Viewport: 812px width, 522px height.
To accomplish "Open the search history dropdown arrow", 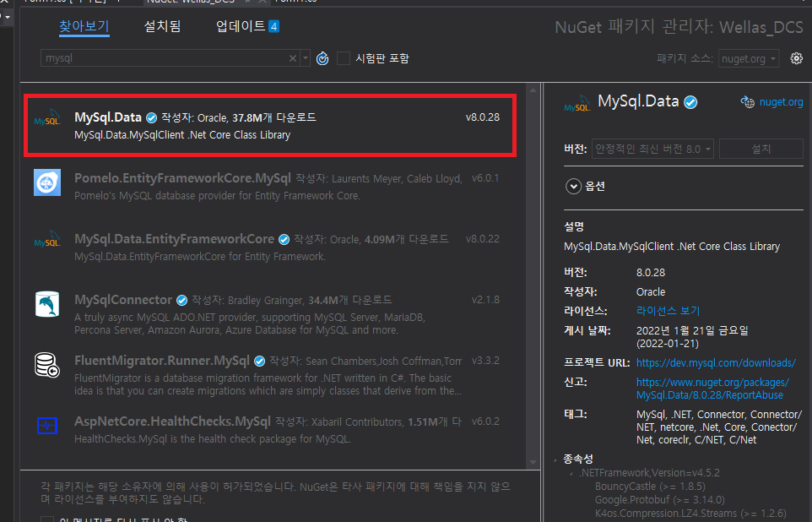I will pos(306,58).
